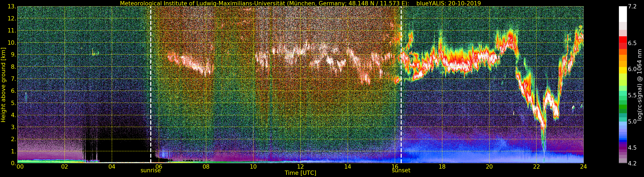Click the colorbar value '7.2'
Image resolution: width=644 pixels, height=177 pixels.
pos(632,7)
